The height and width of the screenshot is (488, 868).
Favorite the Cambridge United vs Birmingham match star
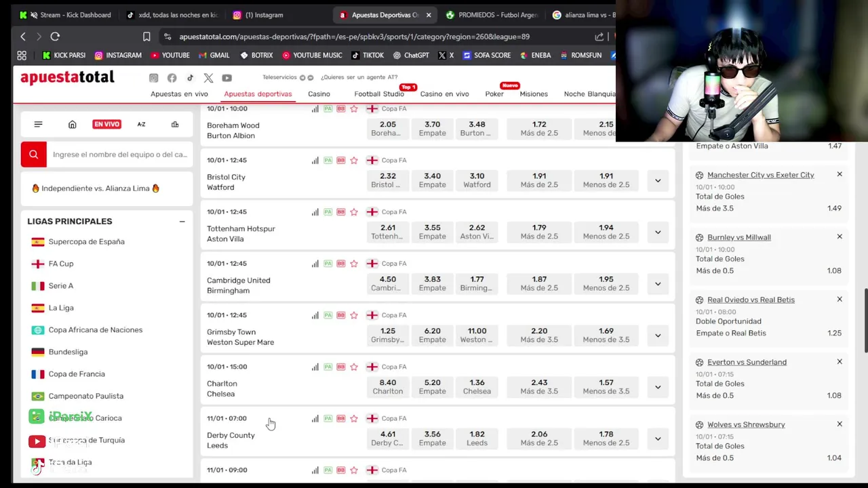[354, 264]
